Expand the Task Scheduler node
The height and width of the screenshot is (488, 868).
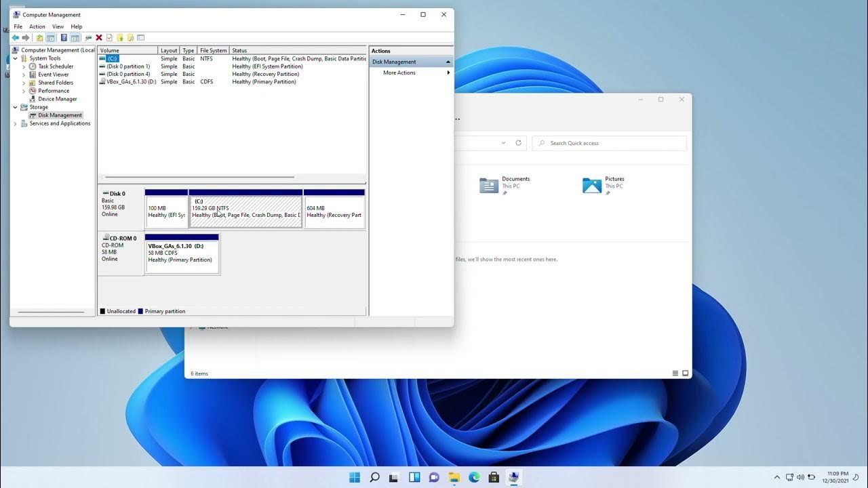pos(24,66)
